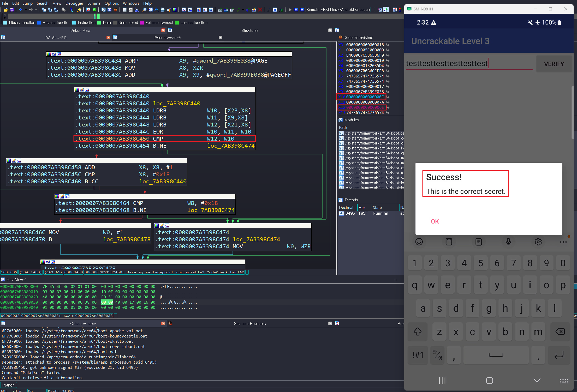Click the jump arrow beside register X9 value
The height and width of the screenshot is (392, 577).
388,92
